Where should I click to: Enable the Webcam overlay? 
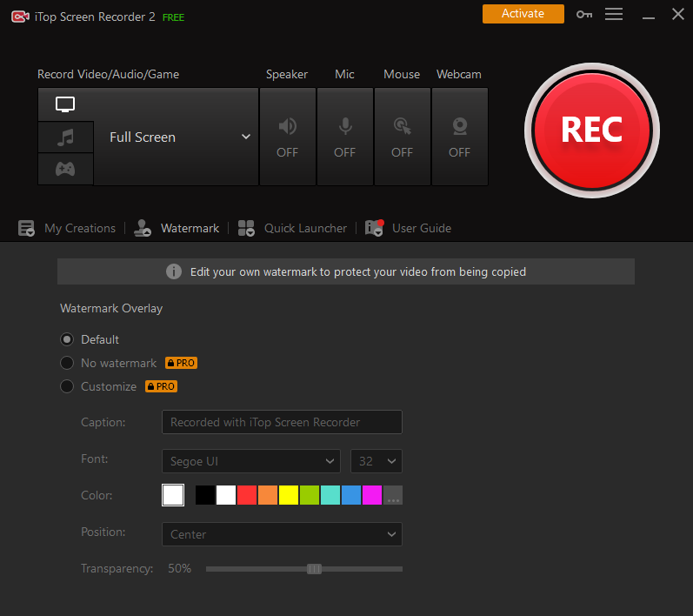[x=459, y=137]
